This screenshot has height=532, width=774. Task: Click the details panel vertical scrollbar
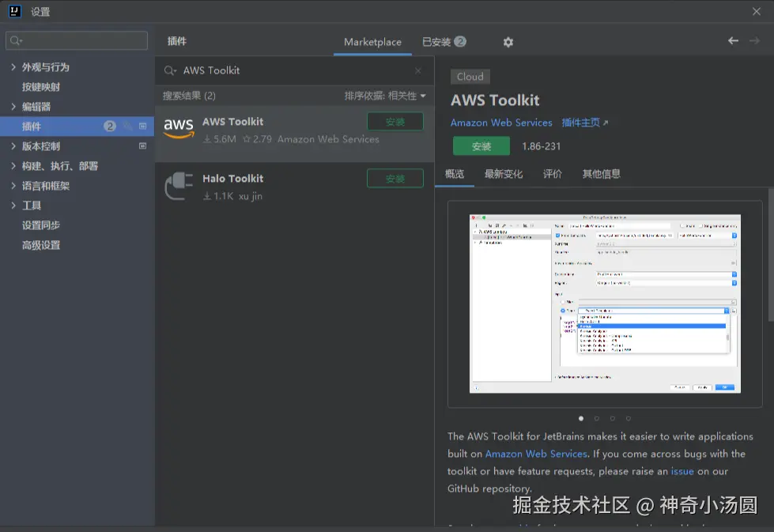[x=771, y=255]
